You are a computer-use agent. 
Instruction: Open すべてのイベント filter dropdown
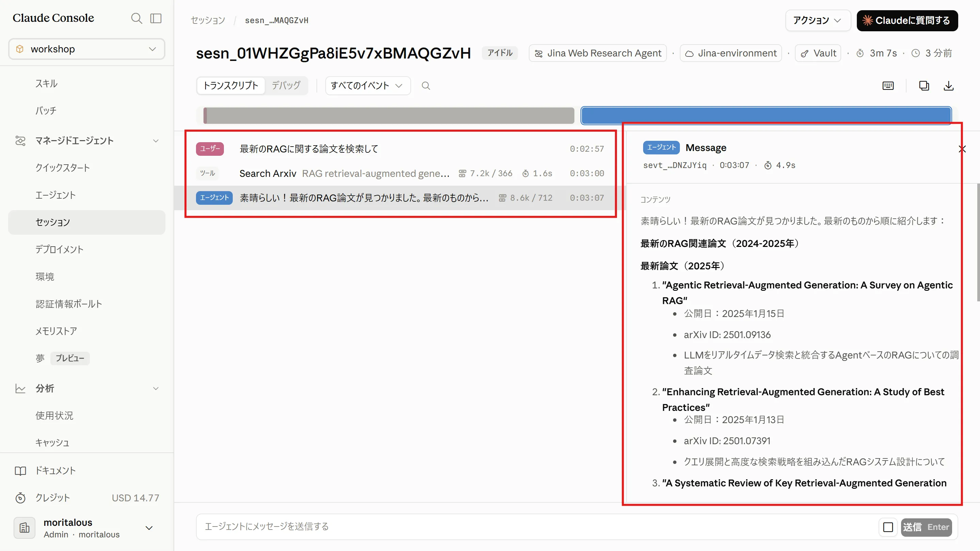367,86
